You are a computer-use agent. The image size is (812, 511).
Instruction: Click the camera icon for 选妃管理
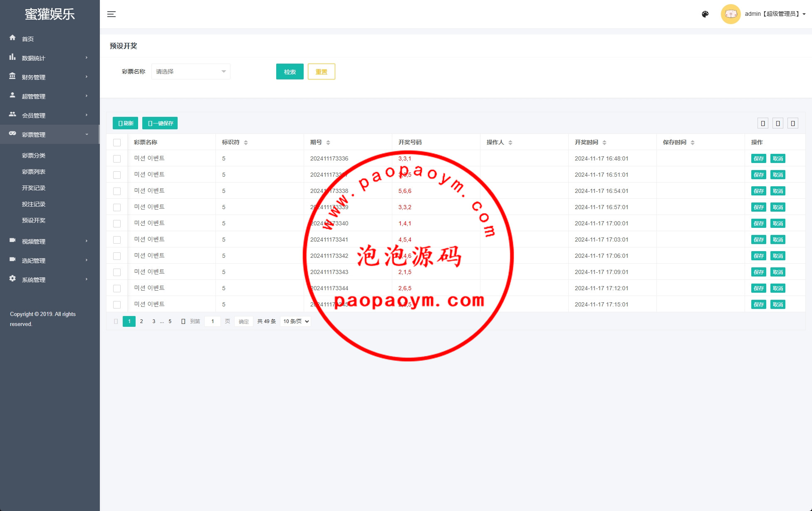12,259
